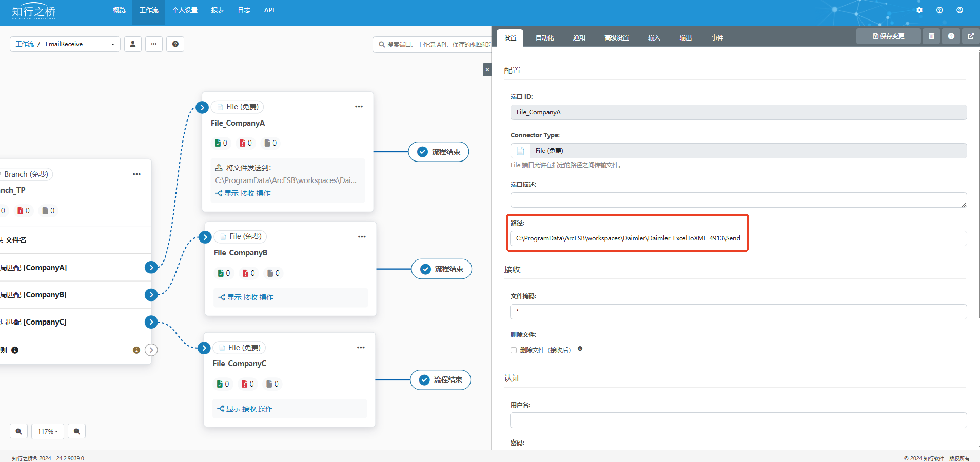Open the 报表 menu in top navigation
980x462 pixels.
click(218, 10)
